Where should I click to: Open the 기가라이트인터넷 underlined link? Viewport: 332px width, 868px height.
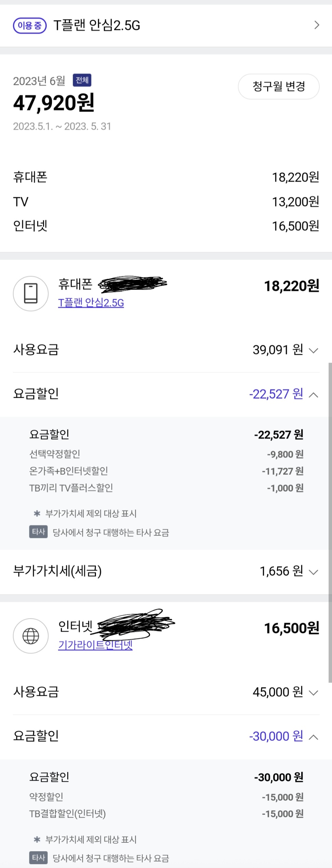[95, 645]
